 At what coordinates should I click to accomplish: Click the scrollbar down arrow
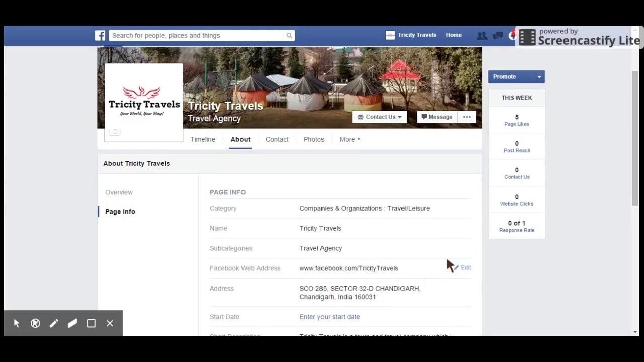(x=635, y=332)
